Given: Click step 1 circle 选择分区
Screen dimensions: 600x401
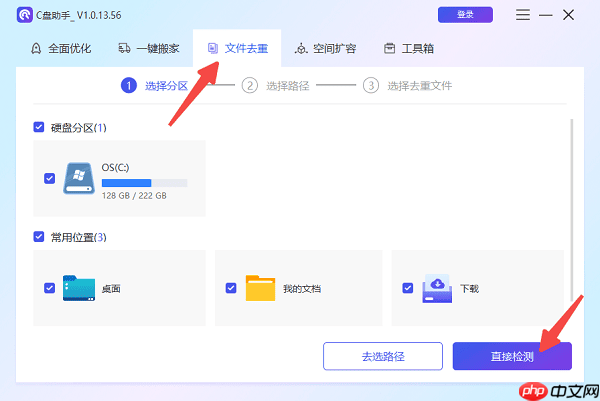Looking at the screenshot, I should [129, 86].
